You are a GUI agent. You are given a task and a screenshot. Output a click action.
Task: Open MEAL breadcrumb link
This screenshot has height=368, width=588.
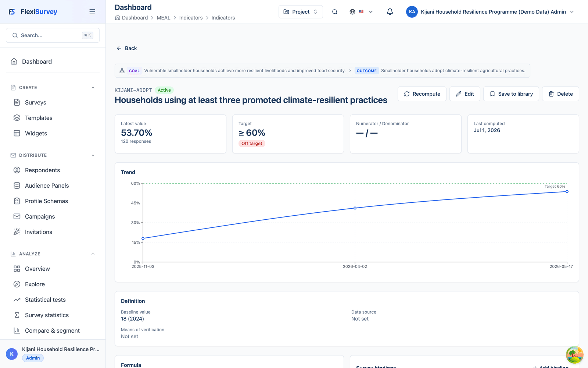(164, 18)
